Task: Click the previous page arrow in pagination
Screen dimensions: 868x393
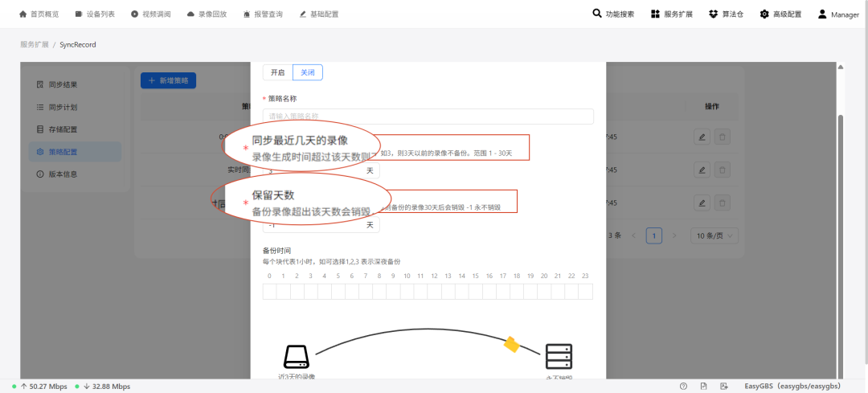Action: (x=634, y=235)
